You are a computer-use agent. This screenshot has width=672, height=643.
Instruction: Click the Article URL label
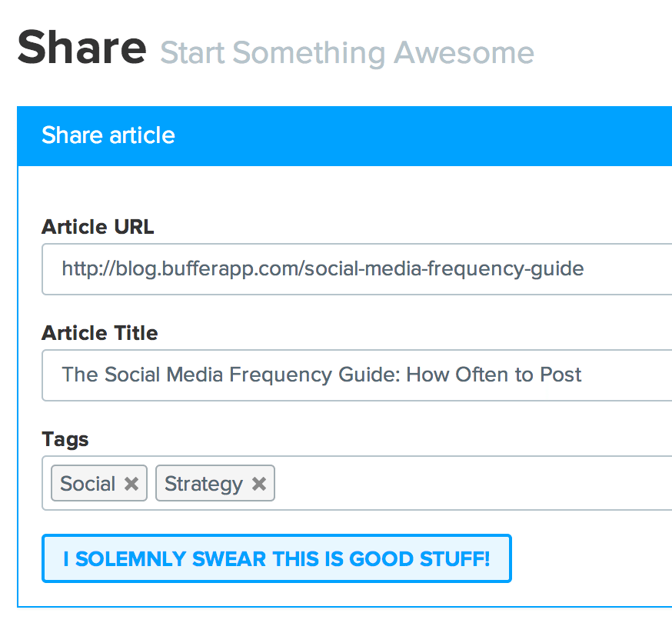[98, 227]
